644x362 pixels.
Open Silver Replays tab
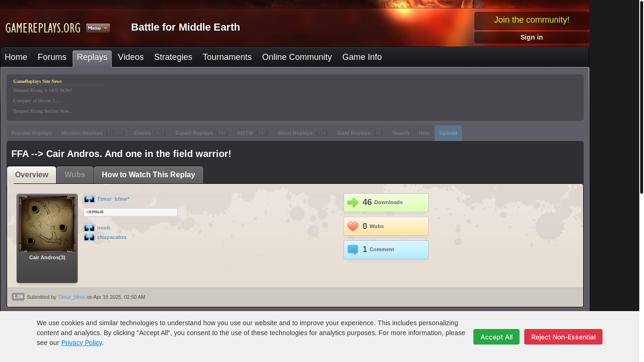click(x=303, y=133)
